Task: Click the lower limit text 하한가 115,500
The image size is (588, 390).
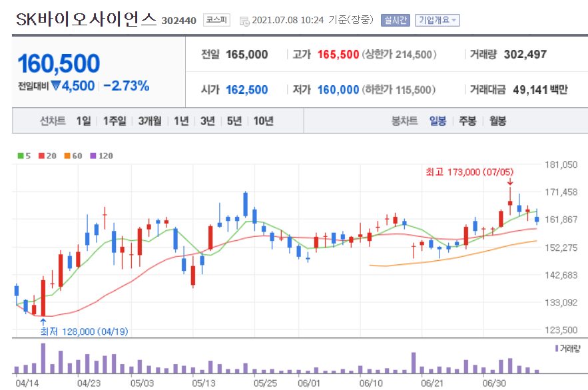Action: [399, 90]
